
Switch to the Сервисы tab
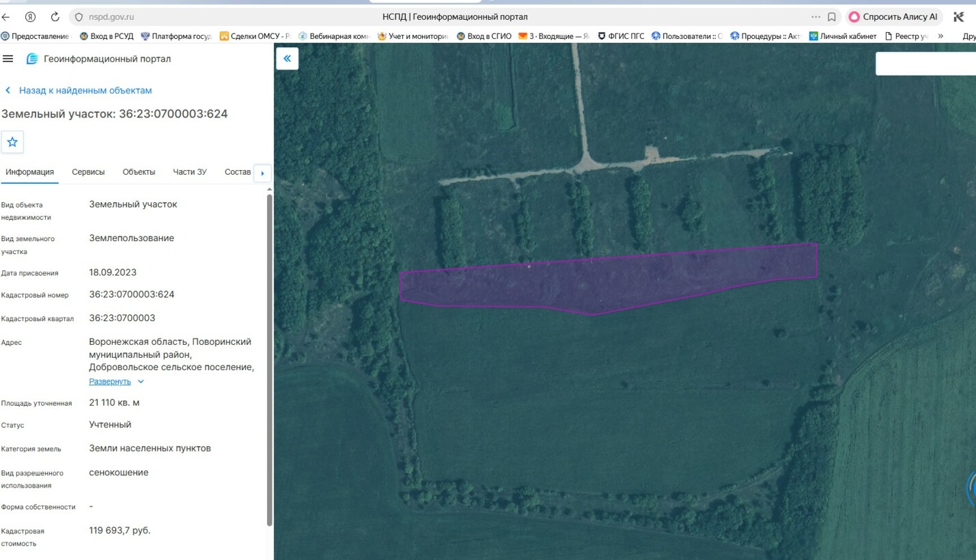(x=88, y=172)
